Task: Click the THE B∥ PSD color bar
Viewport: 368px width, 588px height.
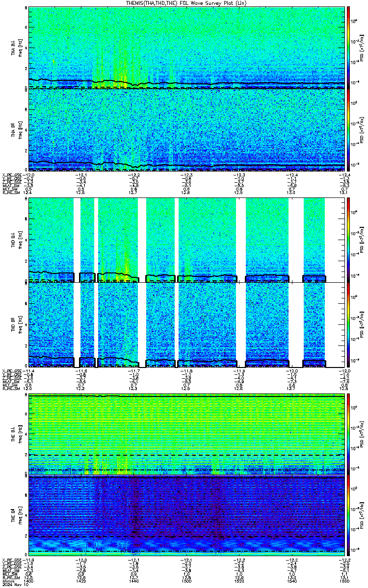Action: [x=348, y=516]
